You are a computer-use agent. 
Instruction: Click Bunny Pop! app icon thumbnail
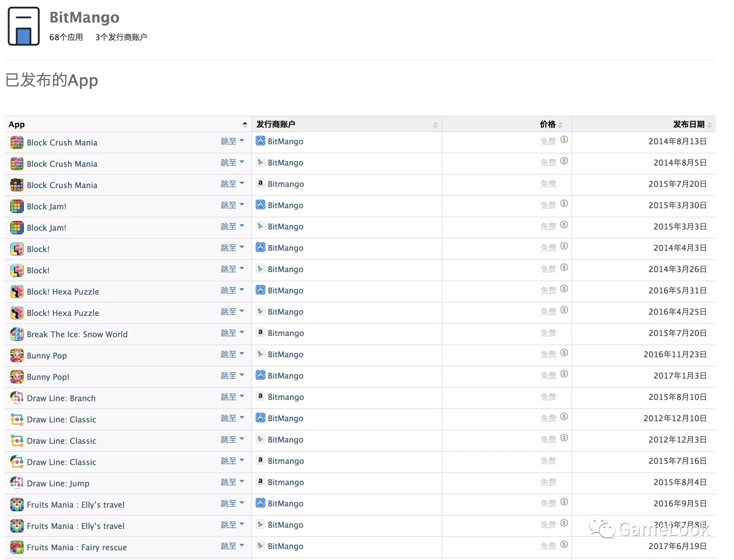(x=17, y=377)
